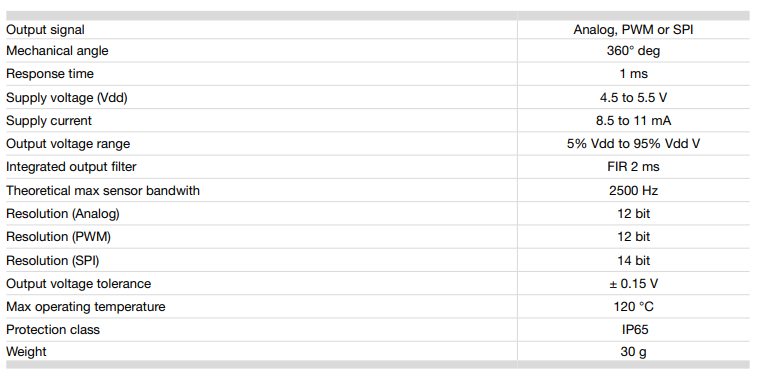Click the IP65 protection class value
Viewport: 757px width, 378px height.
coord(633,330)
